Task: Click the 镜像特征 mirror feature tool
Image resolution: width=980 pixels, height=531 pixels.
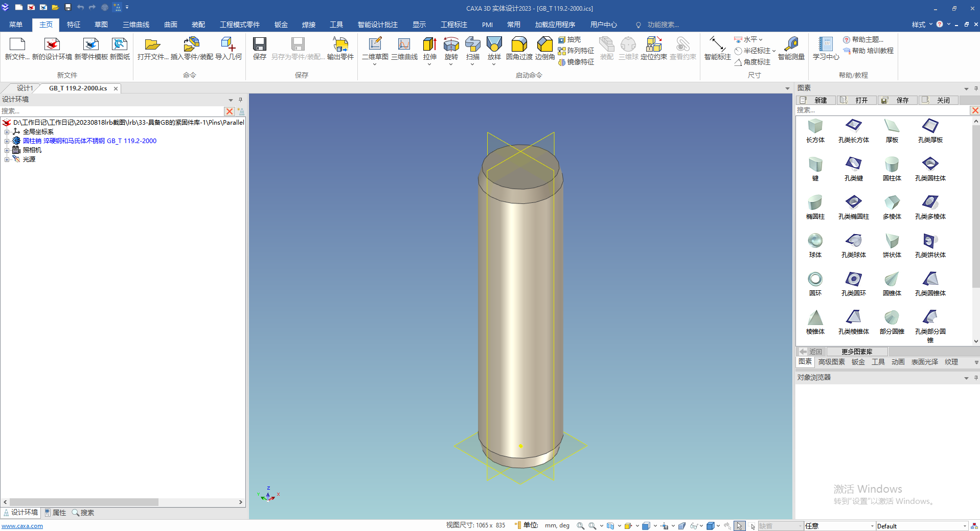Action: tap(576, 62)
